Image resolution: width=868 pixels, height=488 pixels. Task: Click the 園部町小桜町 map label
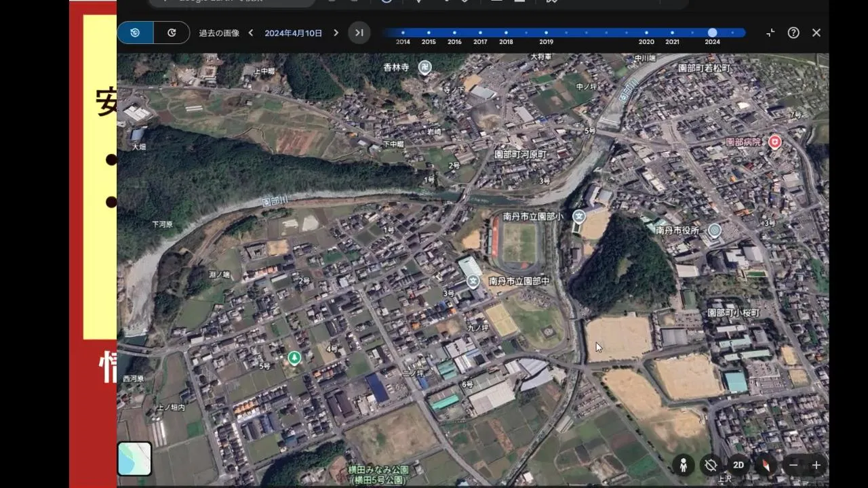[734, 312]
